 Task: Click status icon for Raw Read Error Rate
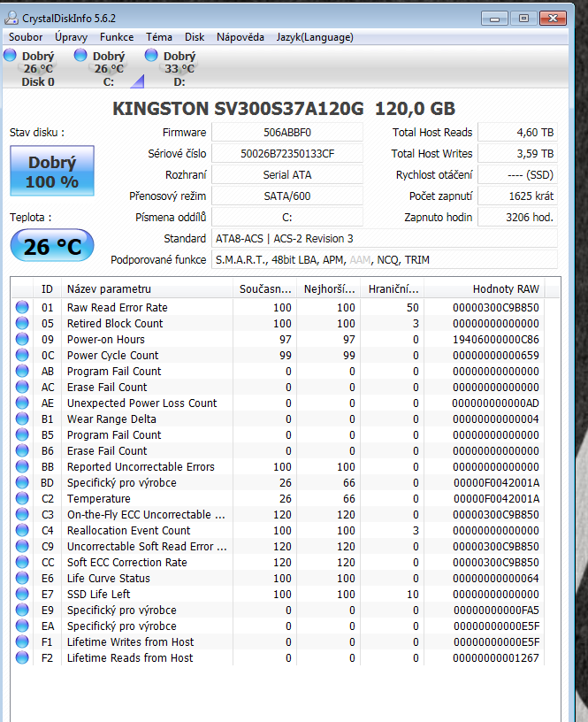click(x=22, y=307)
